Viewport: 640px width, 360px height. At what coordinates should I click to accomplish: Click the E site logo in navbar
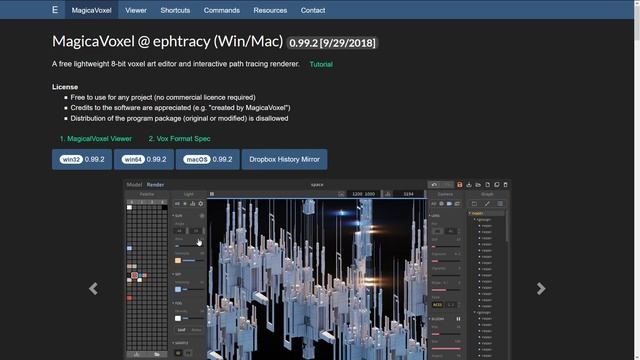(55, 10)
